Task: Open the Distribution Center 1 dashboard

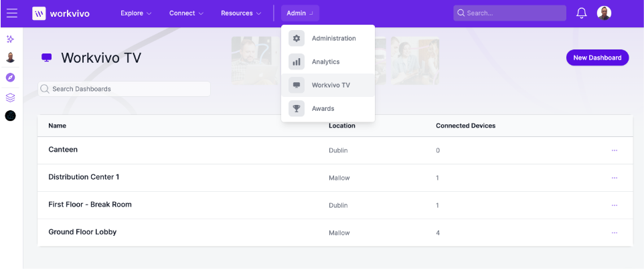Action: pos(84,177)
